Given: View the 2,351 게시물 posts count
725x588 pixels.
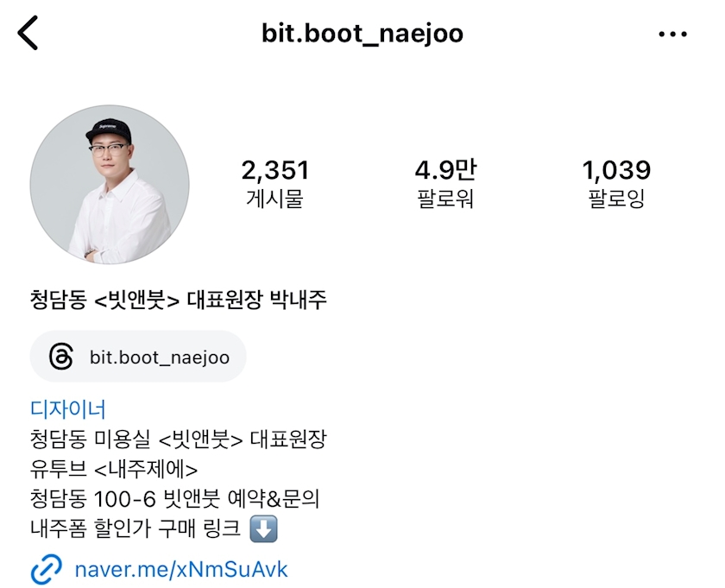Looking at the screenshot, I should tap(274, 184).
